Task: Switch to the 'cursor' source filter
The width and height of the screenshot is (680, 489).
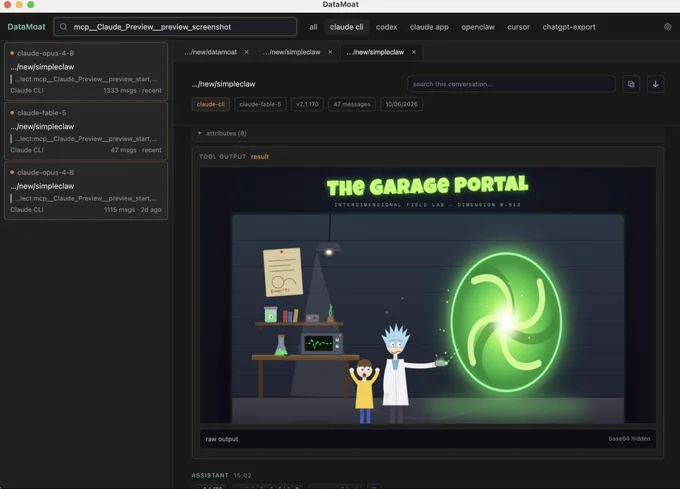Action: (x=518, y=27)
